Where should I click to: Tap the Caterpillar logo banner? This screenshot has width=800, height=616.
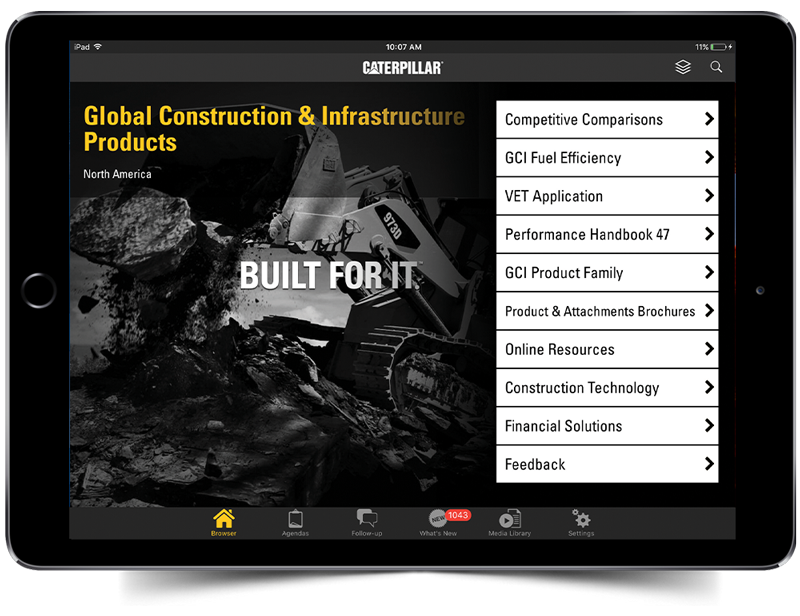(x=401, y=67)
